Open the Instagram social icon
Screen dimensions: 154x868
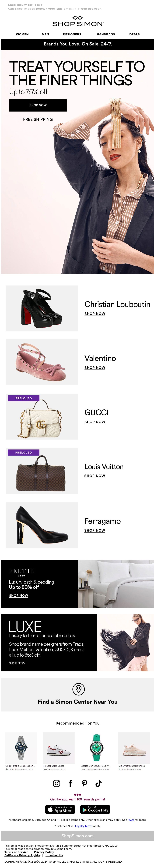[57, 783]
